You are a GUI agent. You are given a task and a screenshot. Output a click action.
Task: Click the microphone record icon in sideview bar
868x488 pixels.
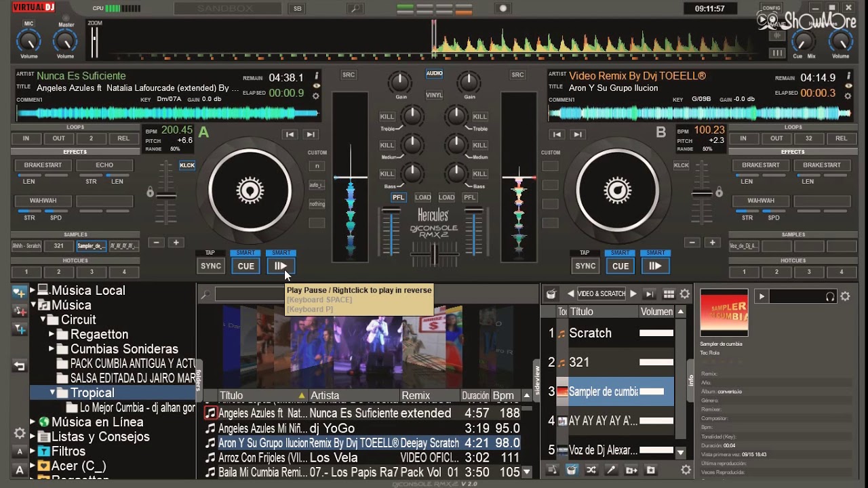tap(611, 470)
